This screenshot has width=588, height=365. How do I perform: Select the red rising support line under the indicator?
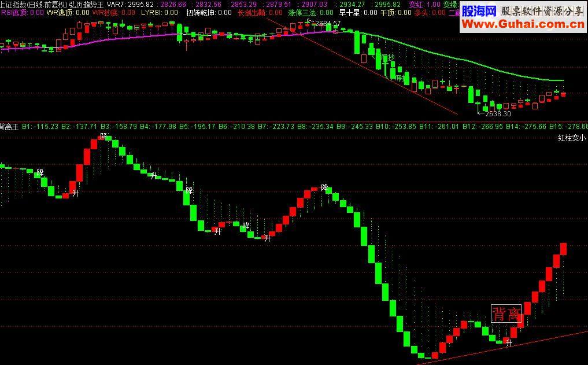(x=502, y=348)
